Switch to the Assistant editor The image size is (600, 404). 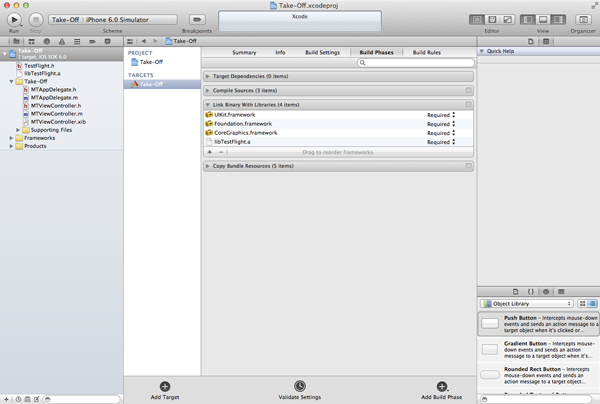tap(492, 20)
